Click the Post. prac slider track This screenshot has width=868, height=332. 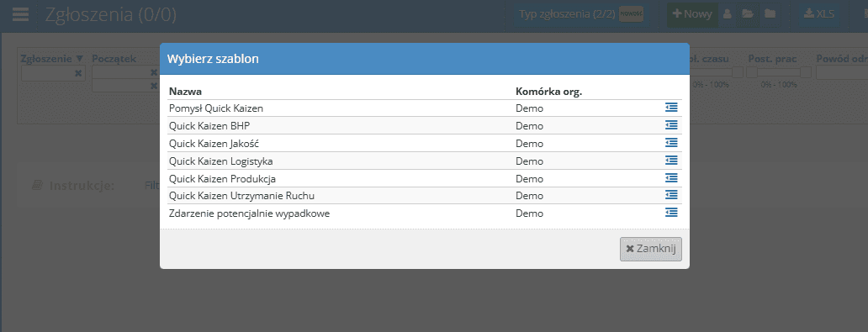[778, 72]
